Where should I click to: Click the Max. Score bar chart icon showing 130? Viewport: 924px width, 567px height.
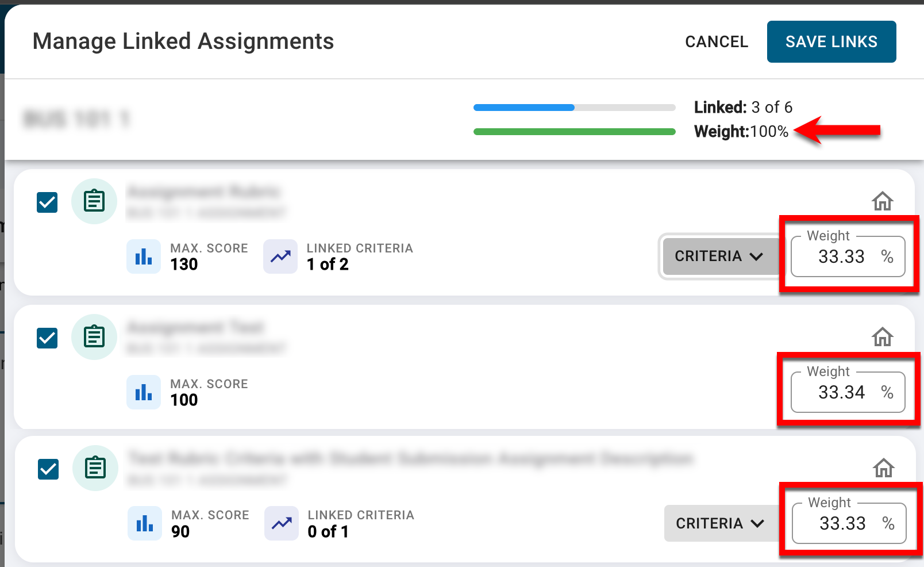pyautogui.click(x=144, y=256)
